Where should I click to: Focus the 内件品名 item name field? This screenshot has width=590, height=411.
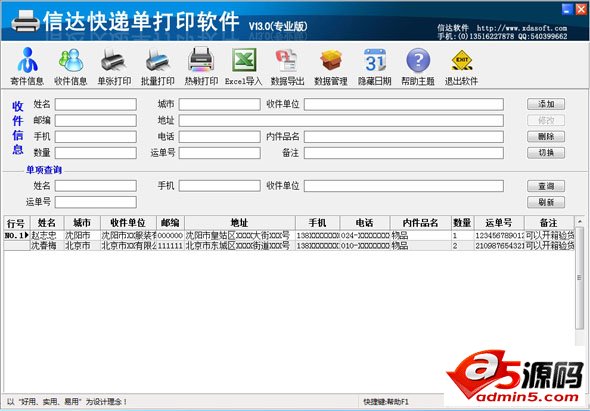coord(404,137)
